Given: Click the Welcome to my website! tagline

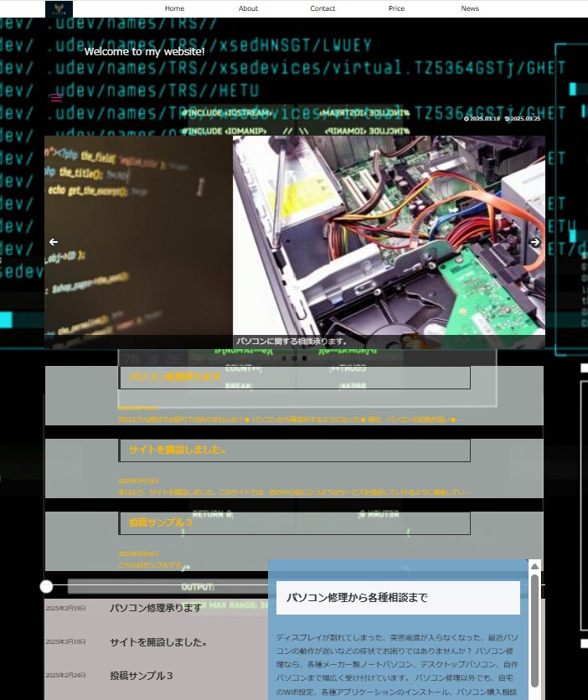Looking at the screenshot, I should point(144,51).
